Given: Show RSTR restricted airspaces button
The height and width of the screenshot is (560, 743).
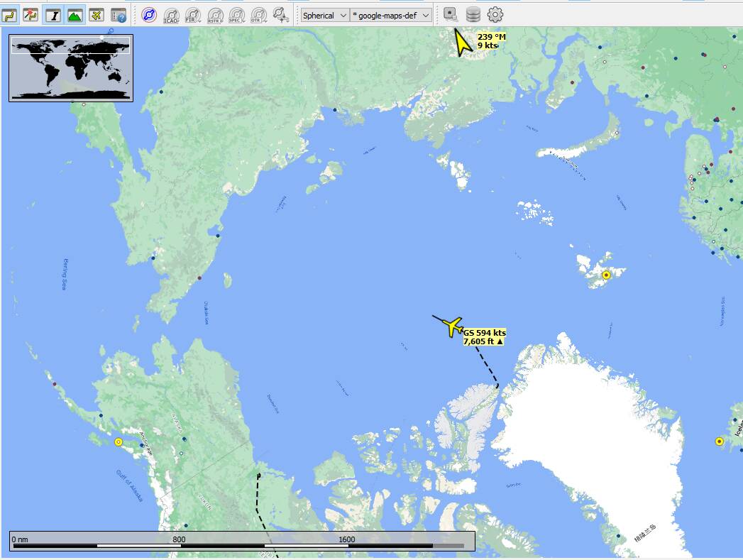Looking at the screenshot, I should click(215, 15).
